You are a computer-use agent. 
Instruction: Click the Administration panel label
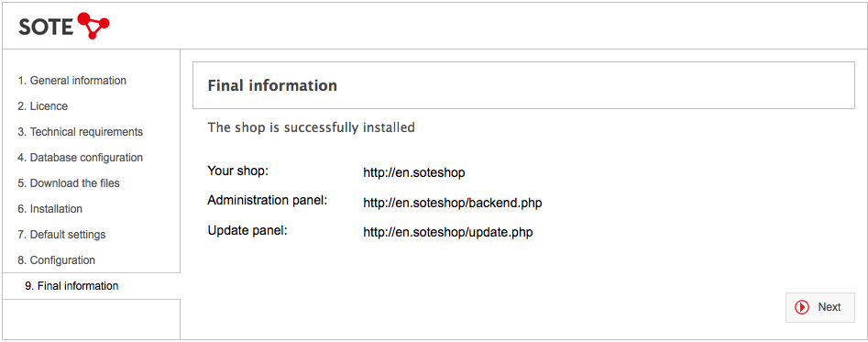pos(268,200)
